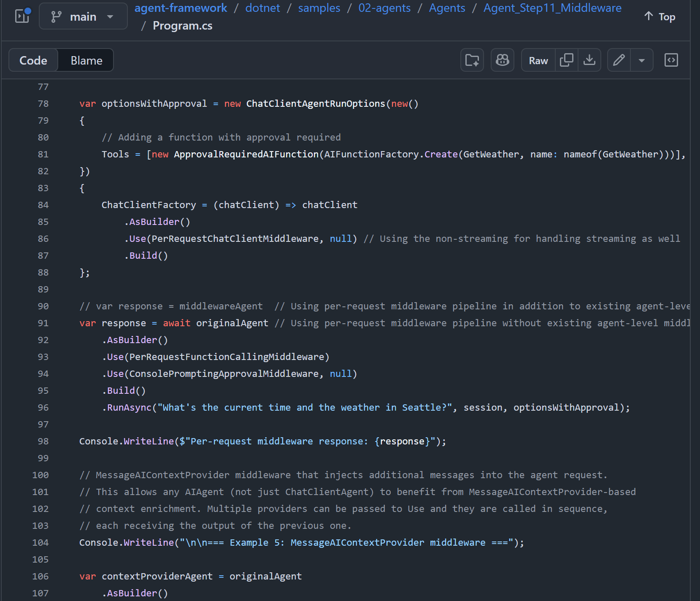Select line number 106
Screen dimensions: 700x601
(41, 577)
